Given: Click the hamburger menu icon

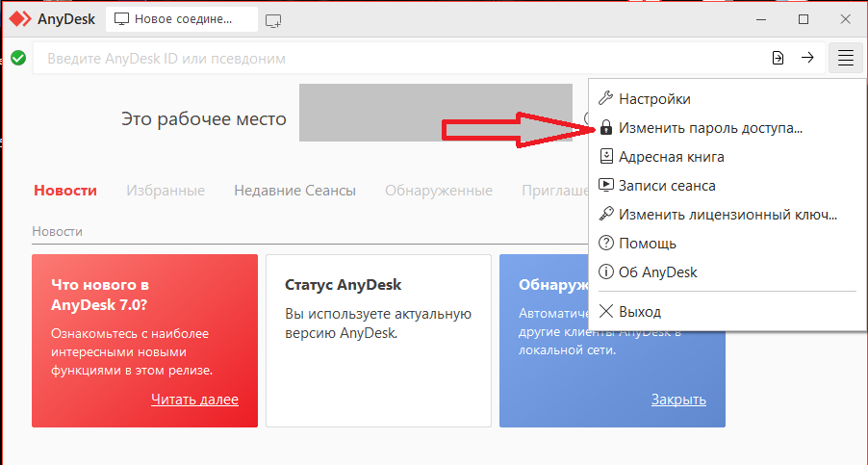Looking at the screenshot, I should (x=845, y=58).
